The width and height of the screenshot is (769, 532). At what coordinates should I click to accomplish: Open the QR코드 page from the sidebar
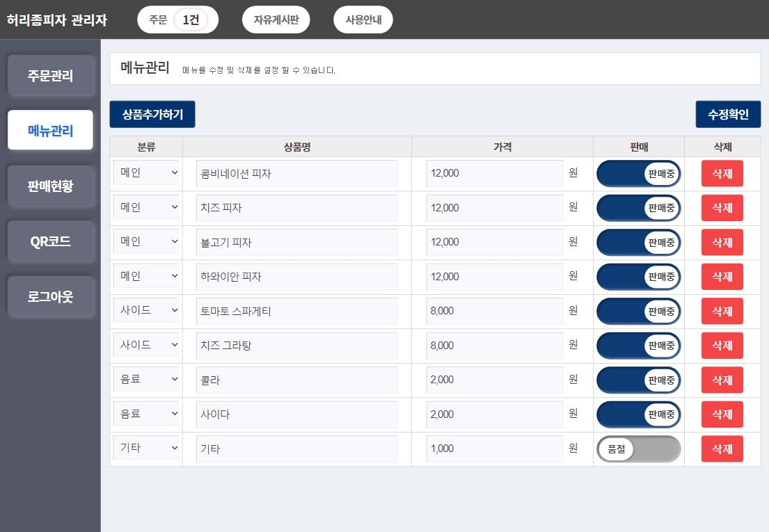[50, 241]
